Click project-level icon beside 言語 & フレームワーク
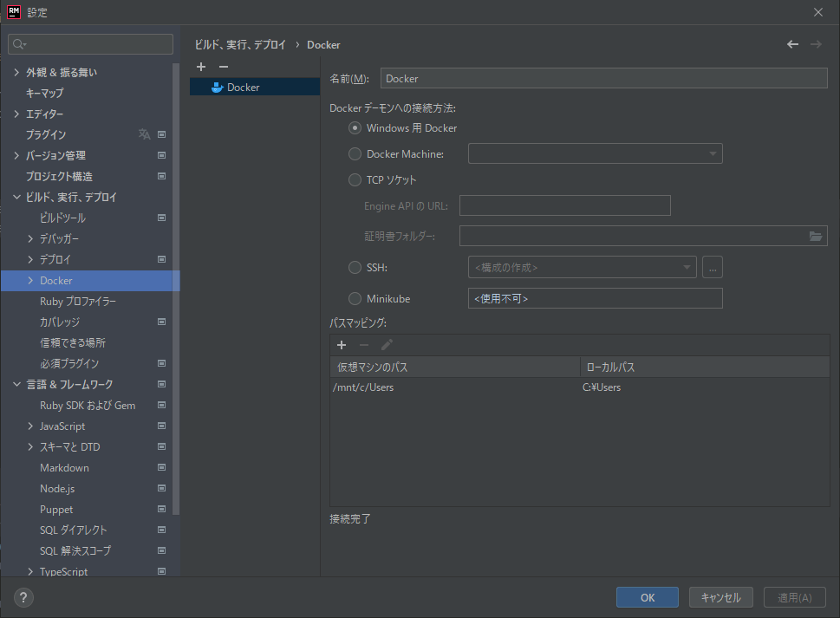The height and width of the screenshot is (618, 840). (x=161, y=384)
